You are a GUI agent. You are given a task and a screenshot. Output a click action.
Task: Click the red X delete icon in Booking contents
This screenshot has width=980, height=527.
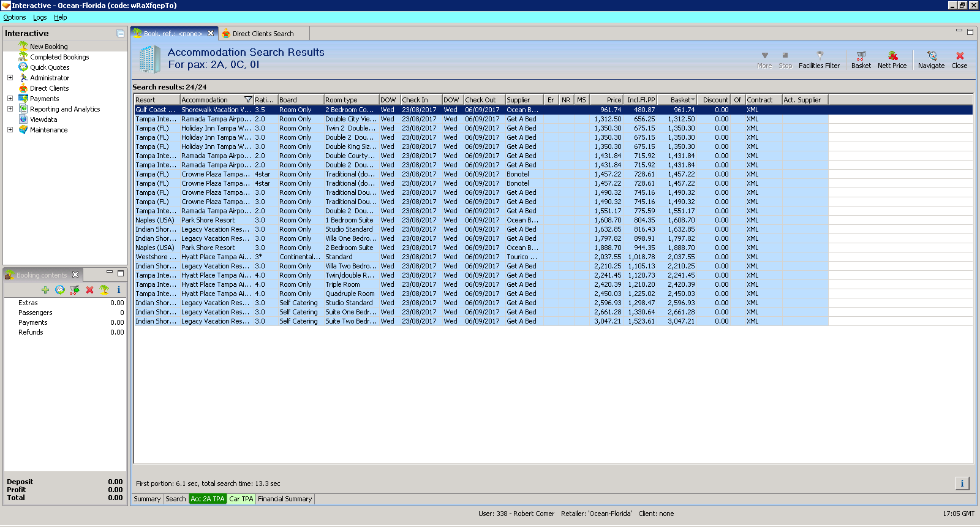pyautogui.click(x=89, y=290)
